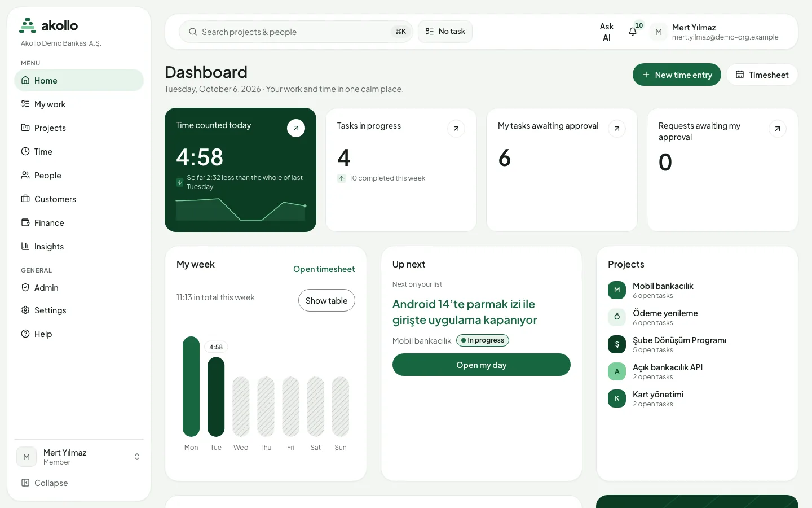Open Settings in sidebar

pyautogui.click(x=79, y=310)
